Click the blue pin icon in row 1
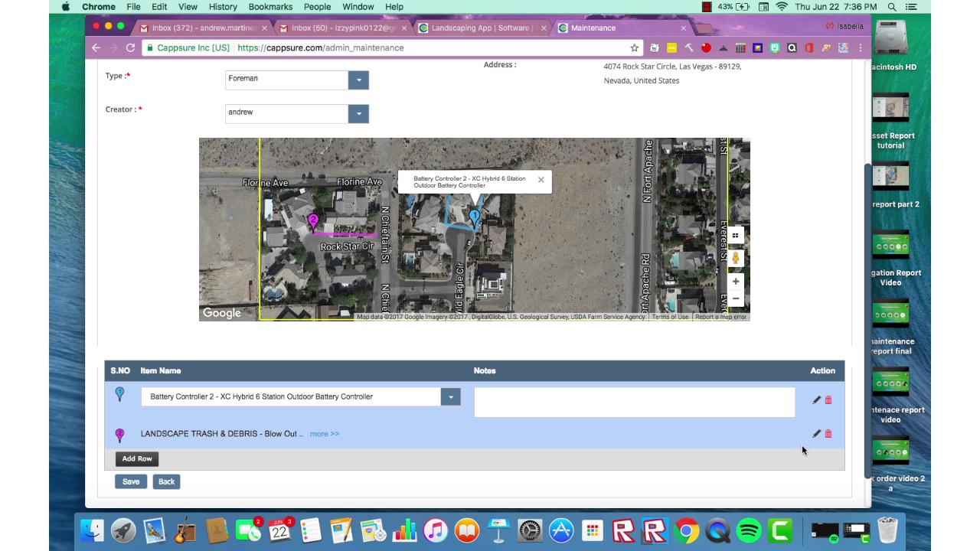This screenshot has height=551, width=980. [x=119, y=394]
